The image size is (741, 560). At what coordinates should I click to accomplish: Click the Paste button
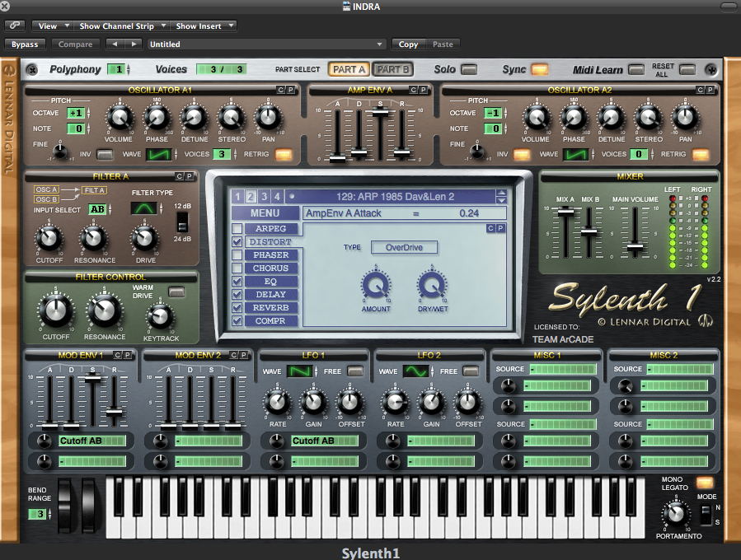[x=443, y=44]
